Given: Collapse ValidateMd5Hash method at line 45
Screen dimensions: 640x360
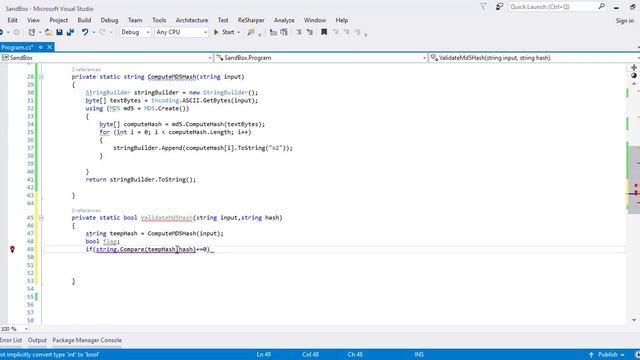Looking at the screenshot, I should pos(41,218).
